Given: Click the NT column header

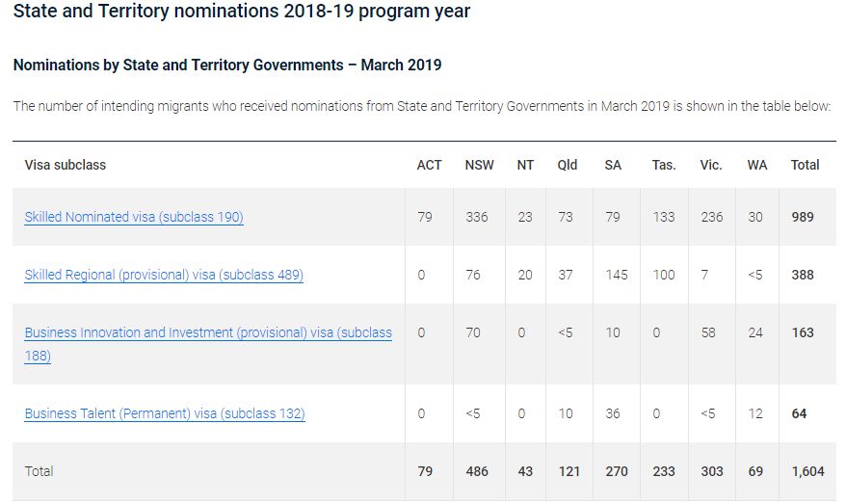Looking at the screenshot, I should 525,165.
